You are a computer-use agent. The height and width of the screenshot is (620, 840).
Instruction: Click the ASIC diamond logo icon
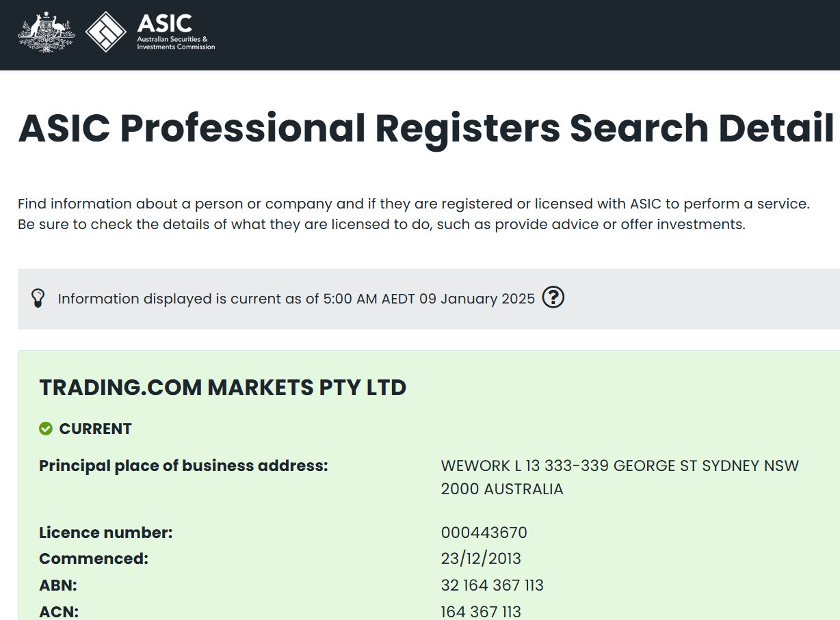(106, 32)
